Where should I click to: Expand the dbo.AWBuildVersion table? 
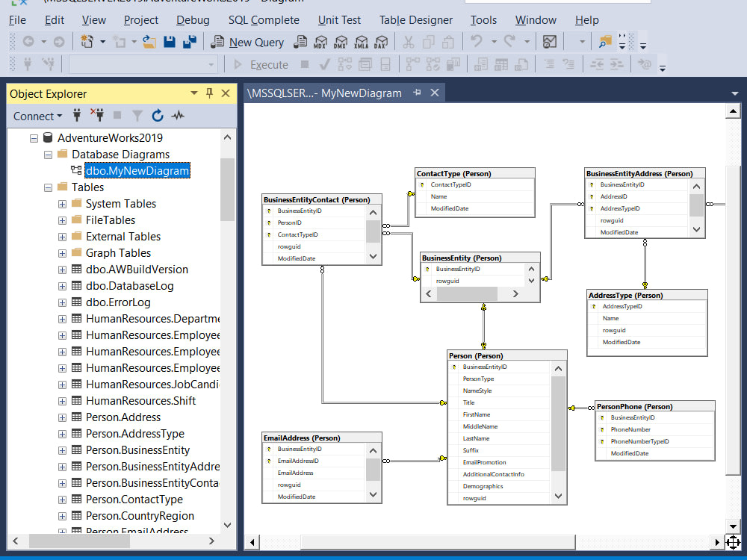coord(62,270)
